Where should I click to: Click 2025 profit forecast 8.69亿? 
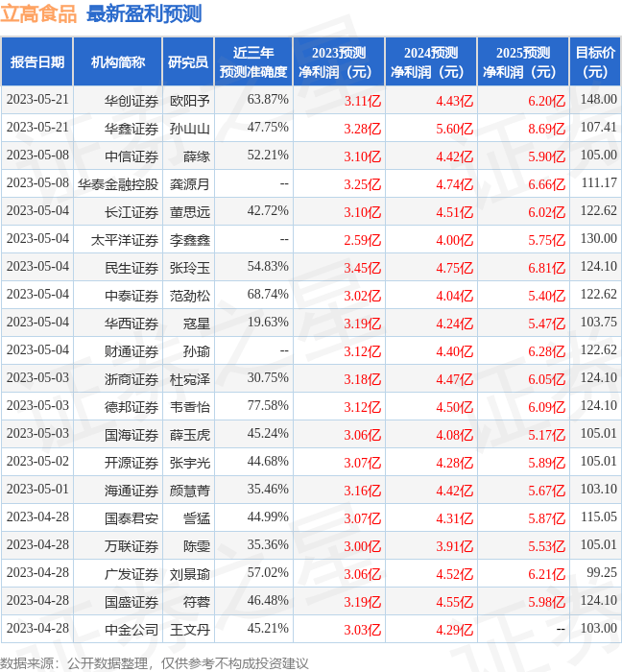click(546, 129)
